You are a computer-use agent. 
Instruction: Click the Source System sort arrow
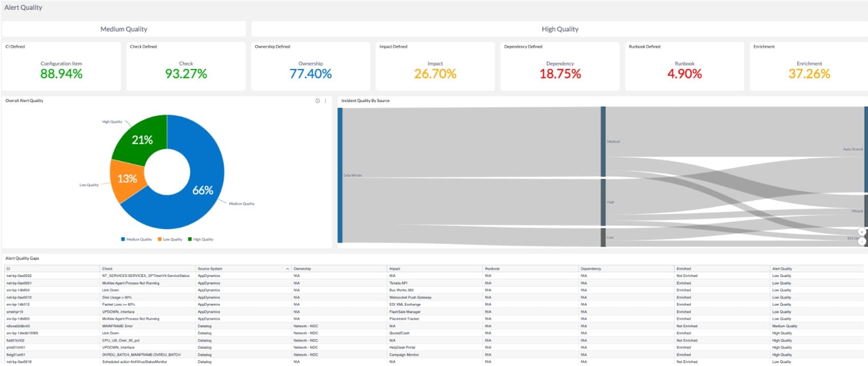[287, 269]
